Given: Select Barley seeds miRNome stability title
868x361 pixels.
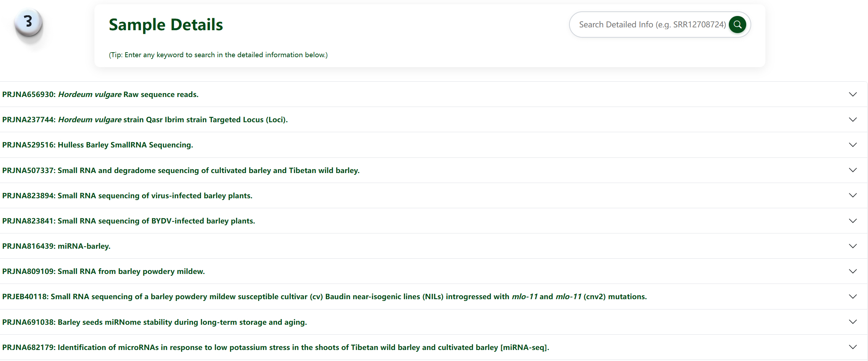Looking at the screenshot, I should click(x=155, y=322).
